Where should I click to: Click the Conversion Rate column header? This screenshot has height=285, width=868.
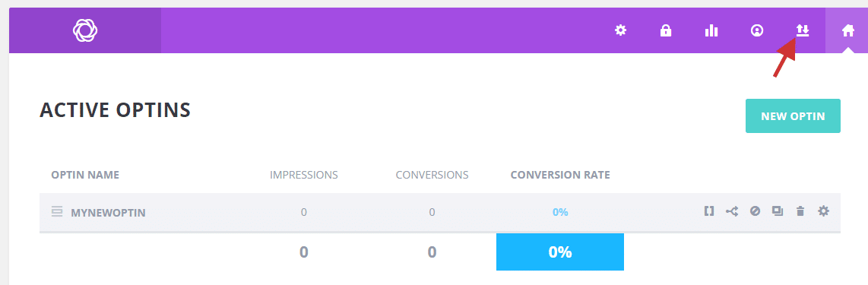pyautogui.click(x=560, y=176)
